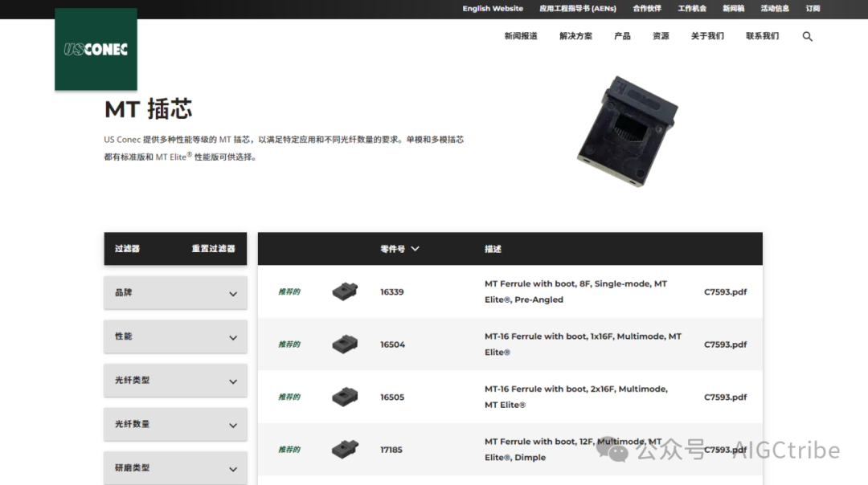868x485 pixels.
Task: Click the MT-16 1x16F Multimode description
Action: coord(583,344)
